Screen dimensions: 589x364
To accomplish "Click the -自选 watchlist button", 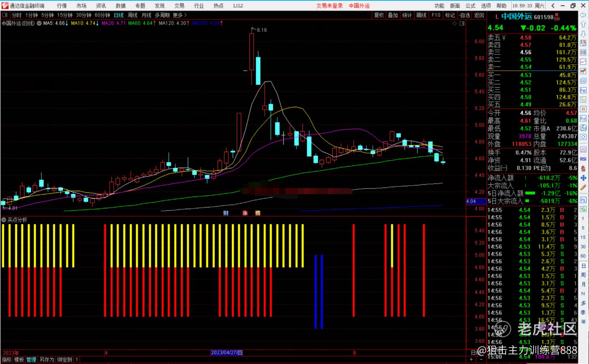I will tap(464, 15).
